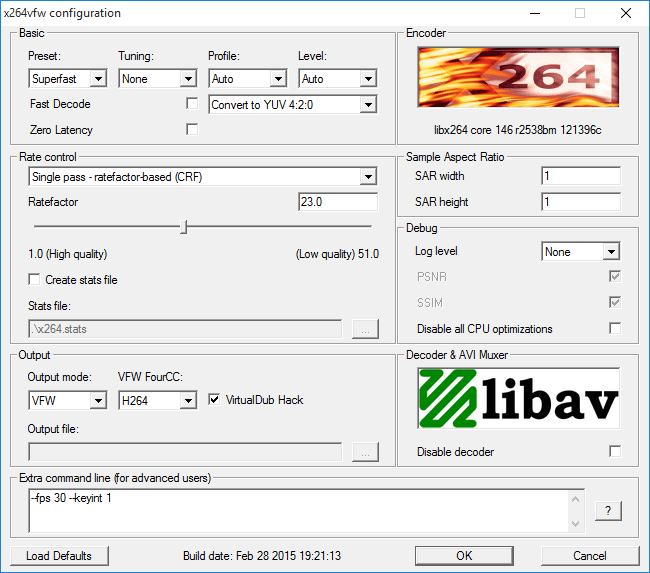Click the Ratefactor quality slider handle

[x=184, y=227]
